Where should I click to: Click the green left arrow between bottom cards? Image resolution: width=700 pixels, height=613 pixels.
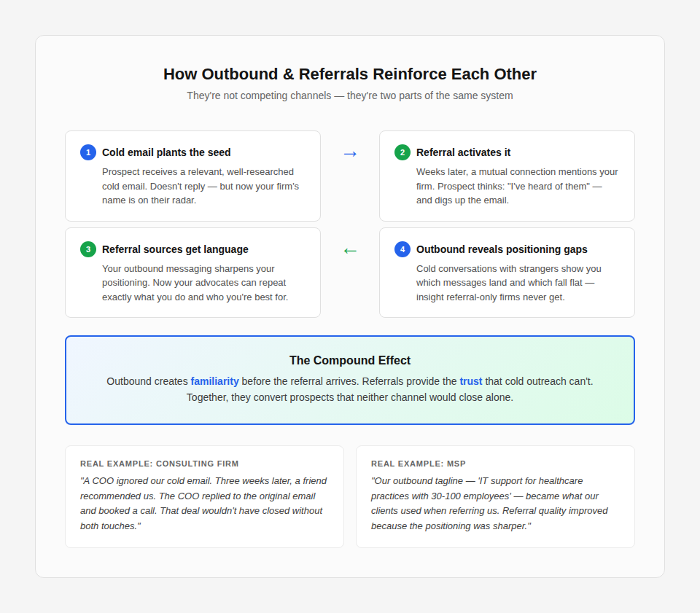[x=350, y=250]
